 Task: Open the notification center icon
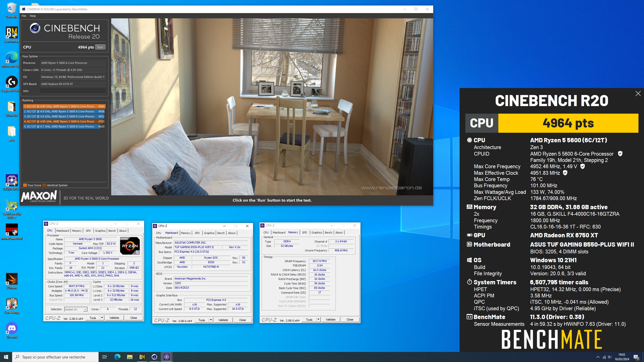636,357
